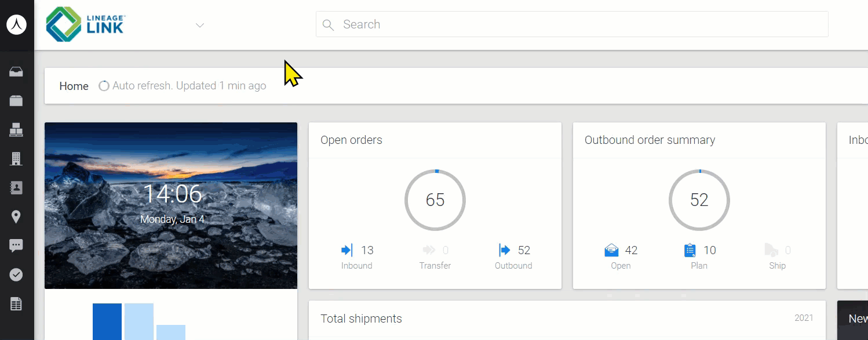Open the map pin locations sidebar icon

(x=16, y=217)
